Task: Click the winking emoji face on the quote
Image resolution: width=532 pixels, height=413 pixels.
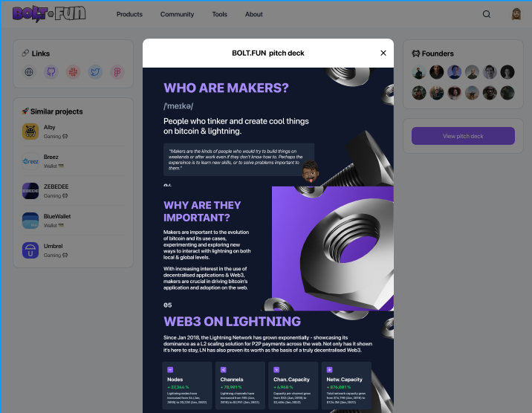Action: (x=310, y=172)
